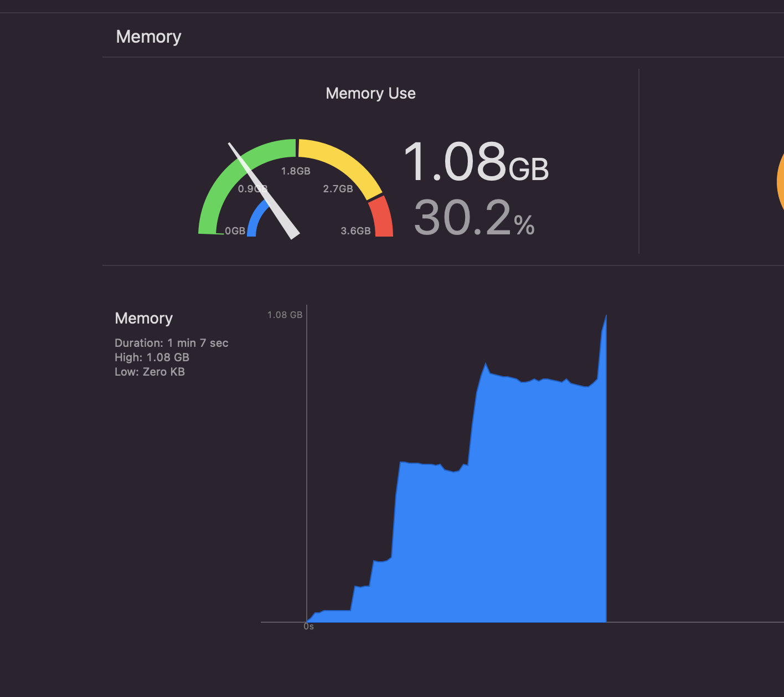The image size is (784, 697).
Task: Click the 2.7GB gauge label
Action: (x=338, y=188)
